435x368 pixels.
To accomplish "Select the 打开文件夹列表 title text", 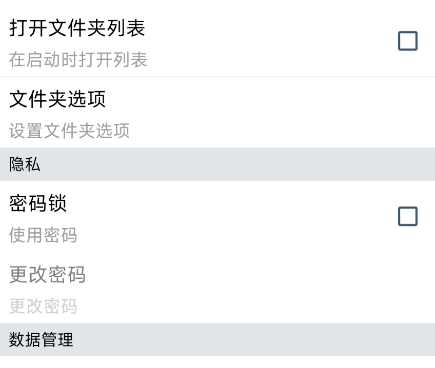I will pos(77,28).
